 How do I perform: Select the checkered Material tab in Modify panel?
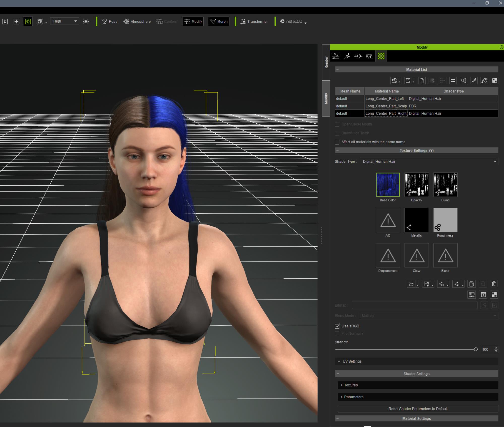(x=381, y=56)
